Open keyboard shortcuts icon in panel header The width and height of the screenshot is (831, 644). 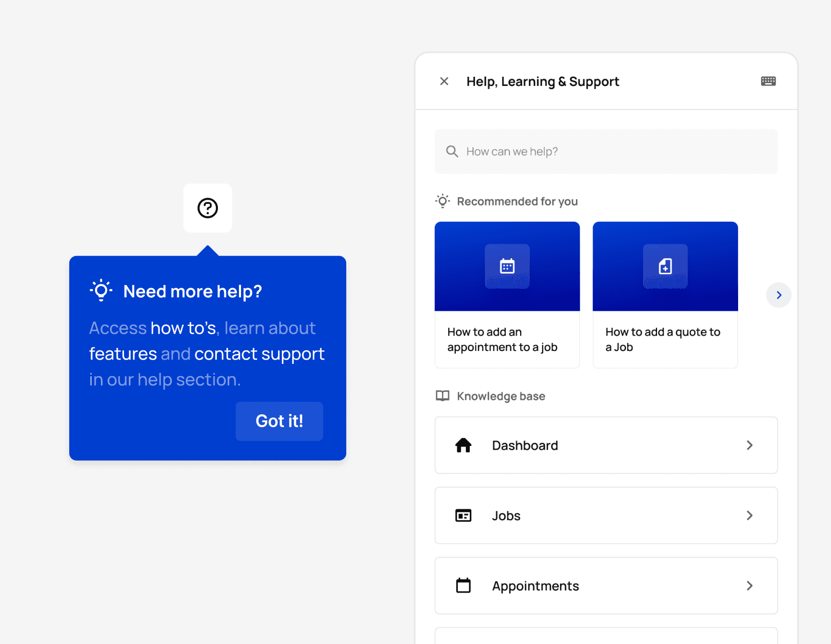coord(768,81)
